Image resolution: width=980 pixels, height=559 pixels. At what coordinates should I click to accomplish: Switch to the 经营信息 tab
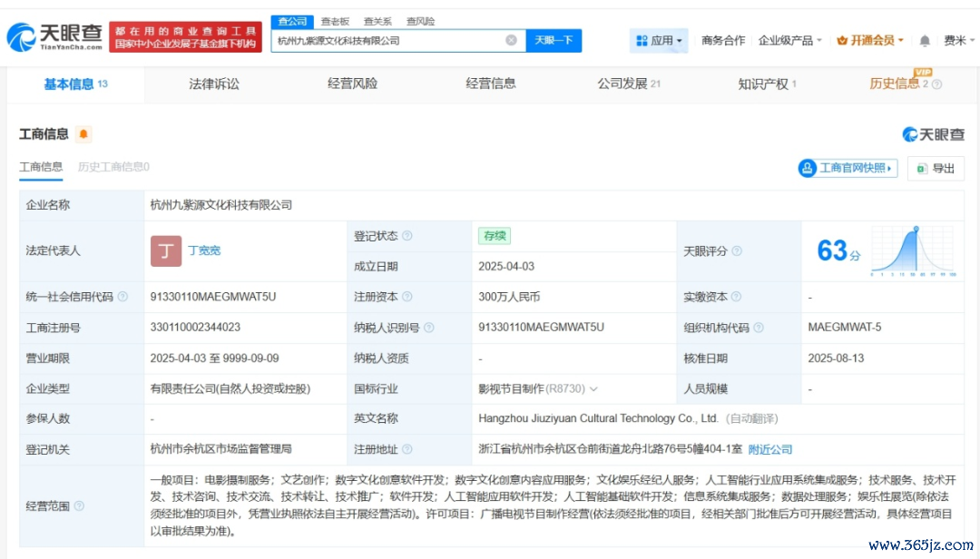[x=491, y=83]
